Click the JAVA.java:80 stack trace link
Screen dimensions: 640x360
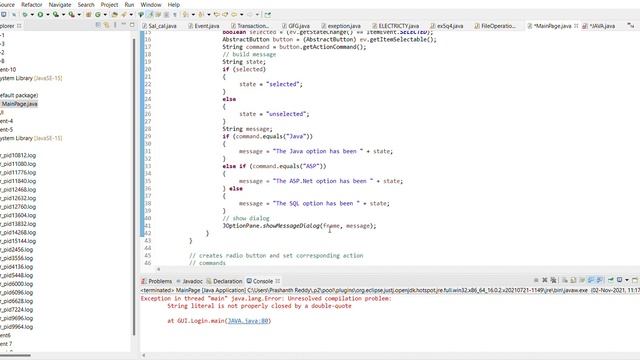pos(248,321)
